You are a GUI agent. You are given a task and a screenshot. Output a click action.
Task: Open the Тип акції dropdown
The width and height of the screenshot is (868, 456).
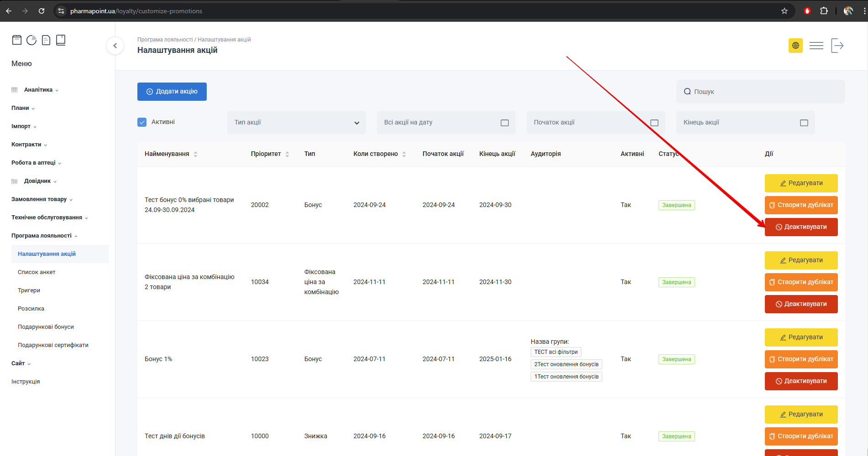coord(296,123)
